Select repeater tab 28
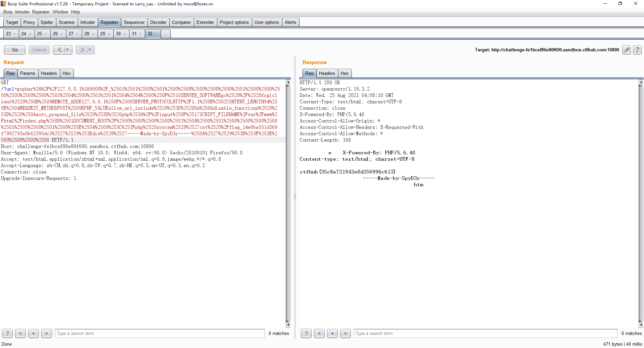The image size is (644, 348). tap(87, 34)
